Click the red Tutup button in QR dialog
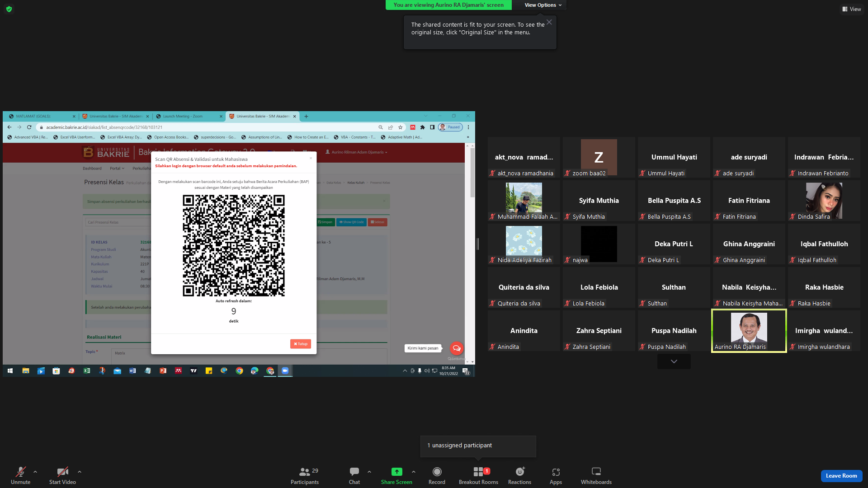868x488 pixels. 301,344
